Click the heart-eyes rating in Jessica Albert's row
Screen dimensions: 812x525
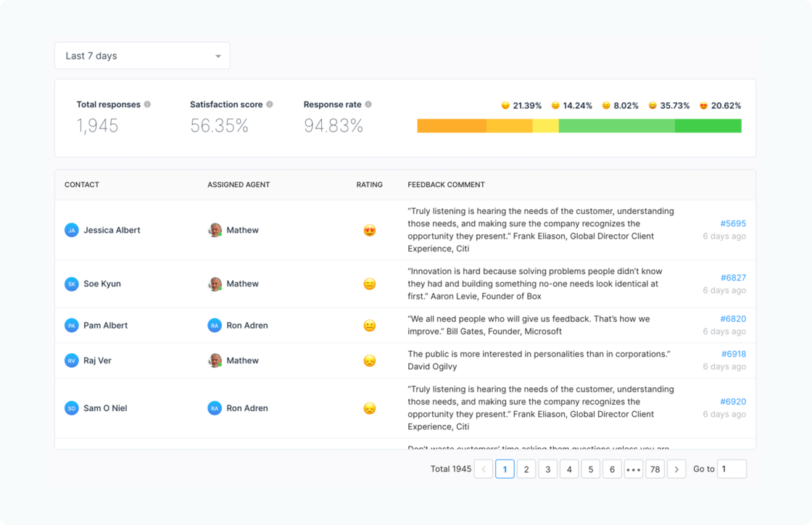[369, 231]
